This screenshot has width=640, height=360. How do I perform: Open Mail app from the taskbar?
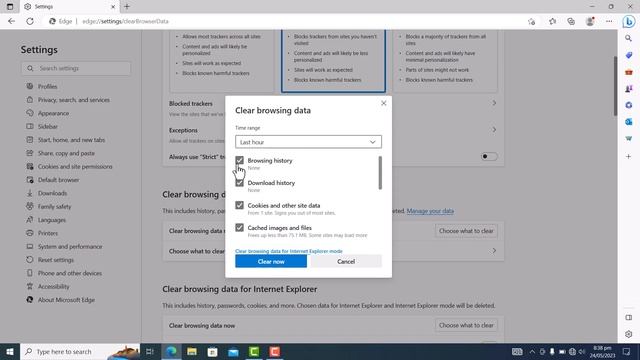coord(233,351)
